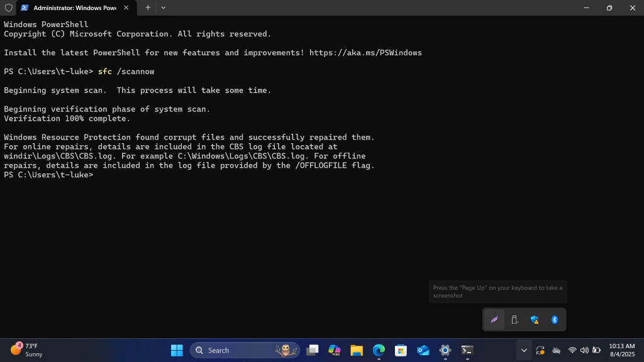Screen dimensions: 644x362
Task: Expand the terminal tab dropdown chevron
Action: pos(163,8)
